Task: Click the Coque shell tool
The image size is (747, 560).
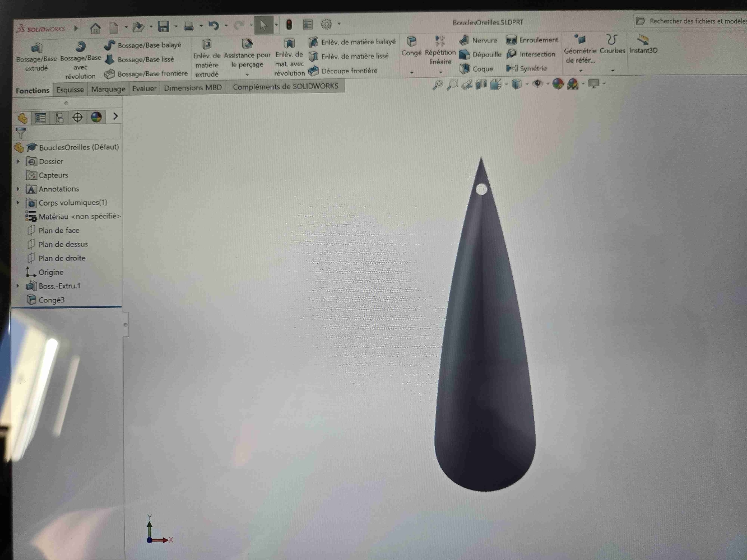Action: click(x=476, y=69)
